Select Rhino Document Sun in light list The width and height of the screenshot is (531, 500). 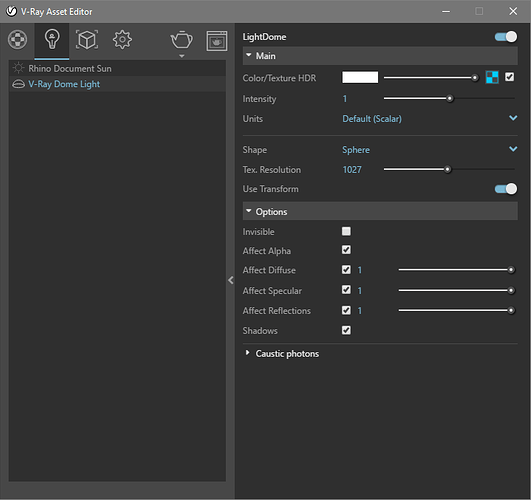pos(117,68)
